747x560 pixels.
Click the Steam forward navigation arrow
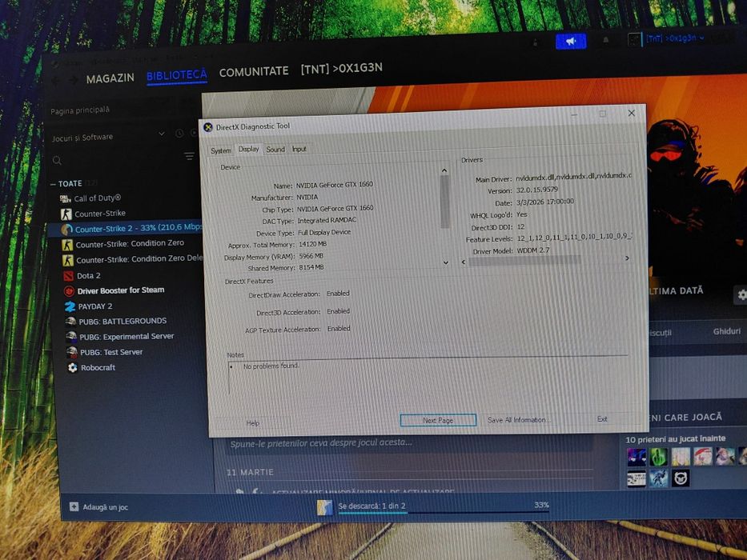pos(73,80)
